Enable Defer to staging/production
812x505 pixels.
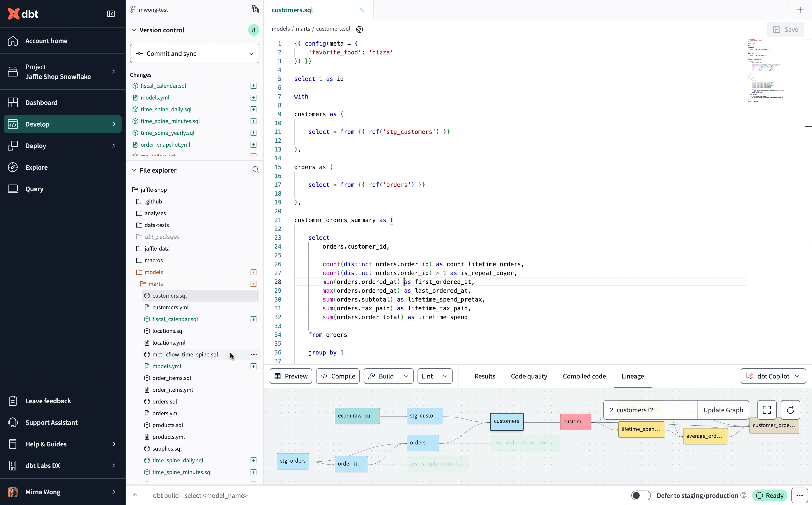(640, 495)
